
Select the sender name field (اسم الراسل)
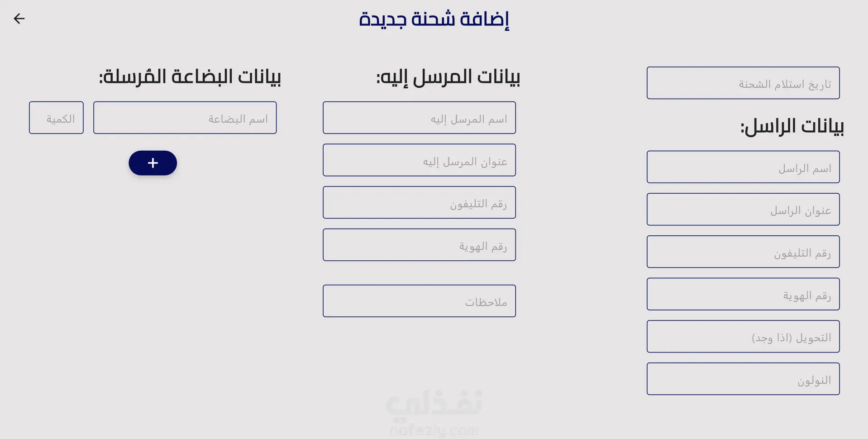click(x=743, y=167)
